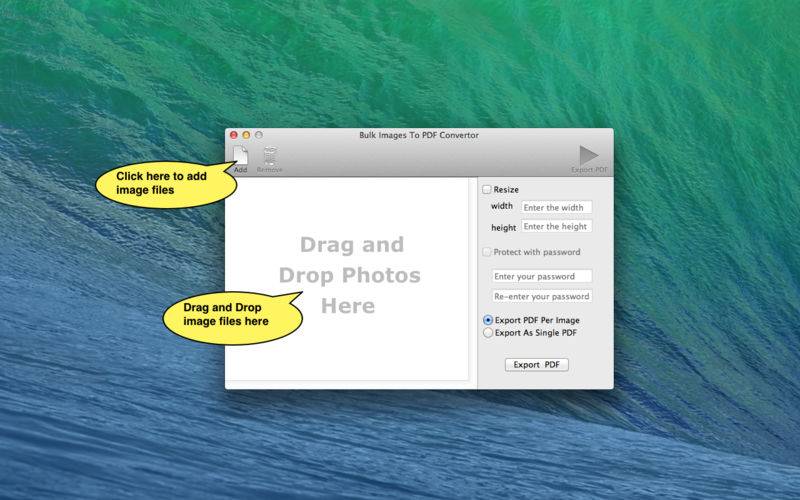
Task: Minimize the window with yellow button
Action: pos(246,135)
